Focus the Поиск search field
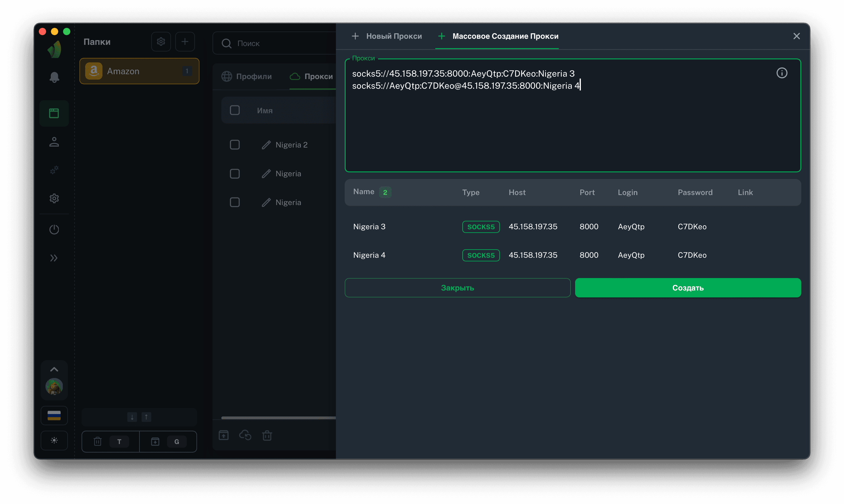 point(279,44)
